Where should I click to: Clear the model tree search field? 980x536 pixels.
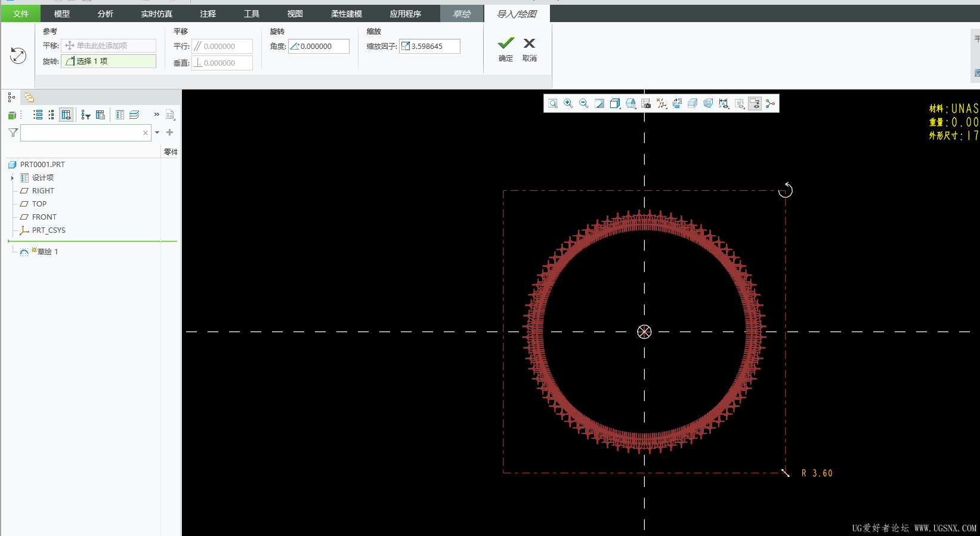coord(146,133)
